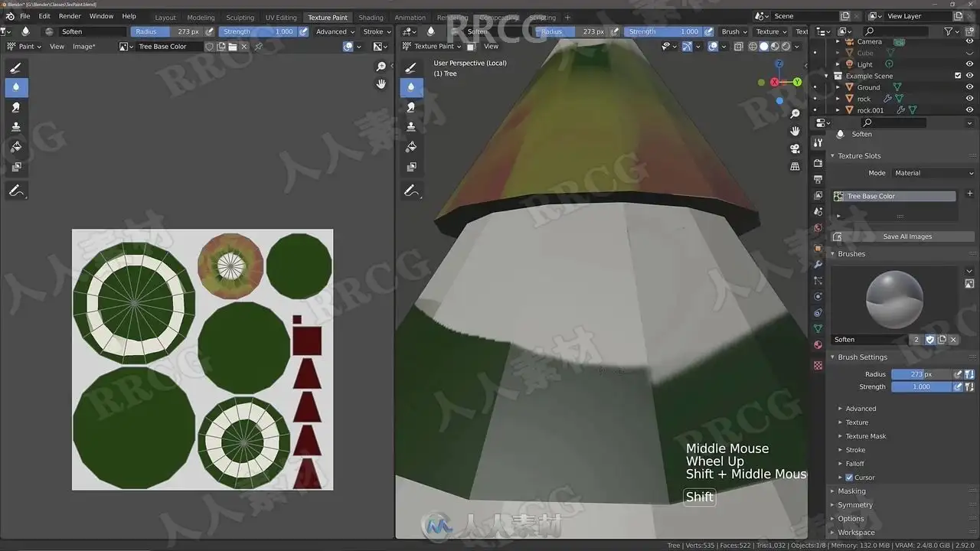
Task: Switch to the UV Editing workspace tab
Action: click(281, 18)
